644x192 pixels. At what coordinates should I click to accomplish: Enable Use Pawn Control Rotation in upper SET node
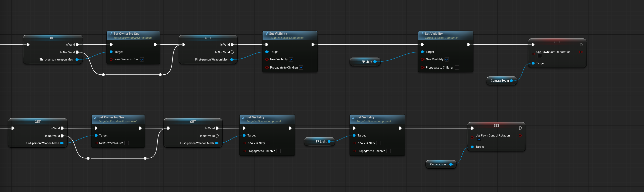(540, 56)
